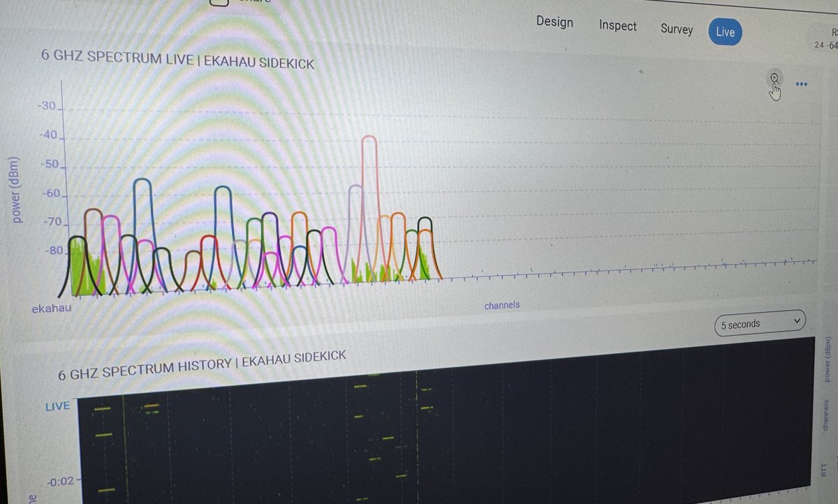Open the three-dot options menu for the live chart

click(801, 84)
